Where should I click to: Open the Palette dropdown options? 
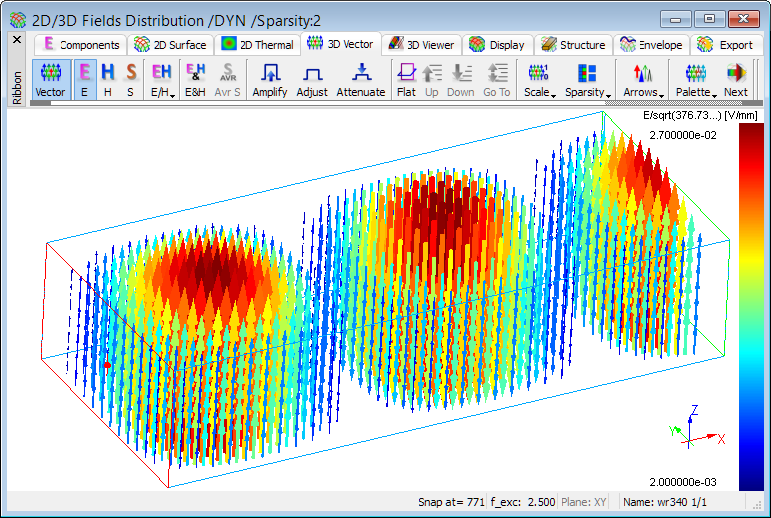[694, 79]
